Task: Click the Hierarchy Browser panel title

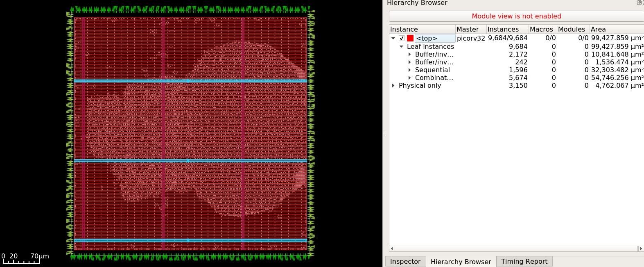Action: [x=417, y=3]
